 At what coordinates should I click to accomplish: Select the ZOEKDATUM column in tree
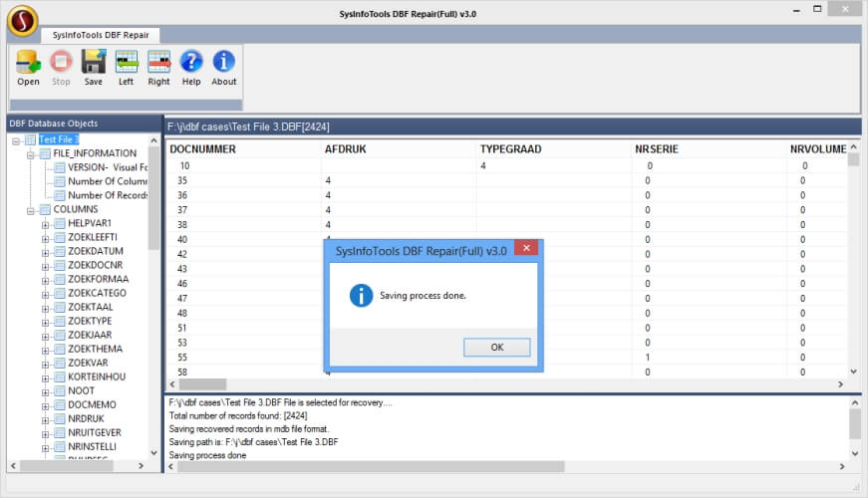[x=96, y=252]
